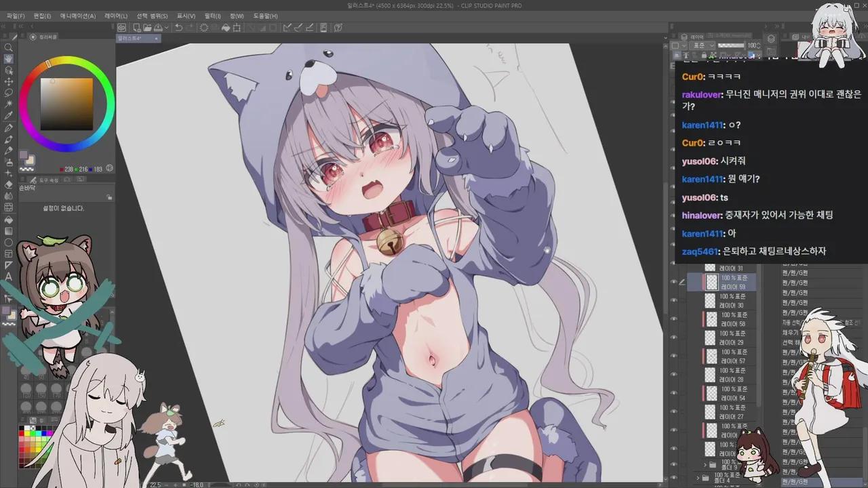Screen dimensions: 868x488
Task: Open the 파일(F) menu
Action: (x=16, y=16)
